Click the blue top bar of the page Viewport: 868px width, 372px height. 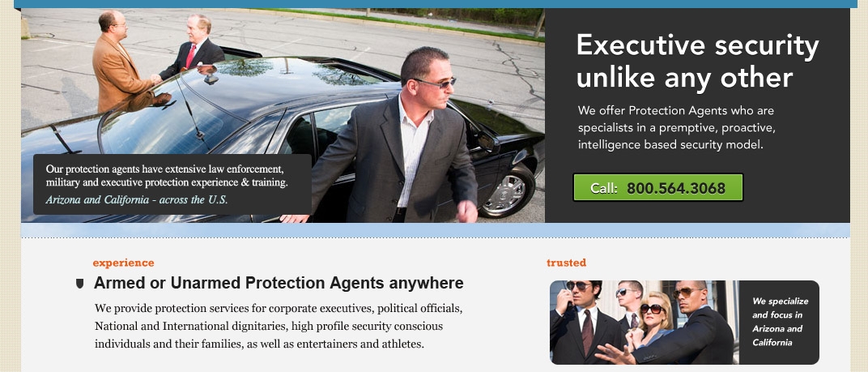[436, 4]
